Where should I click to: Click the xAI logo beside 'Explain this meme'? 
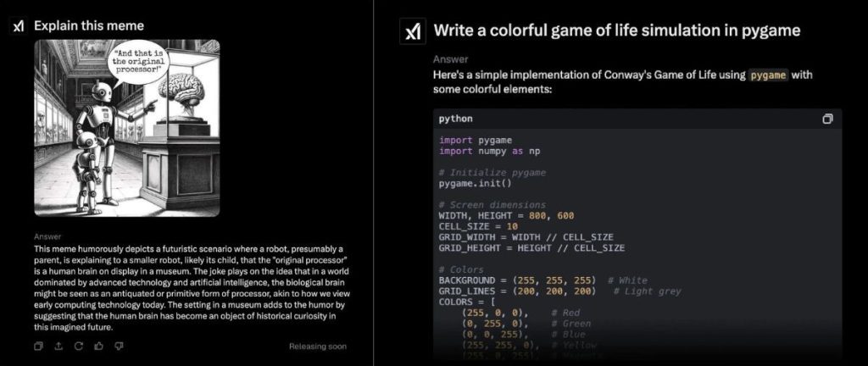19,26
